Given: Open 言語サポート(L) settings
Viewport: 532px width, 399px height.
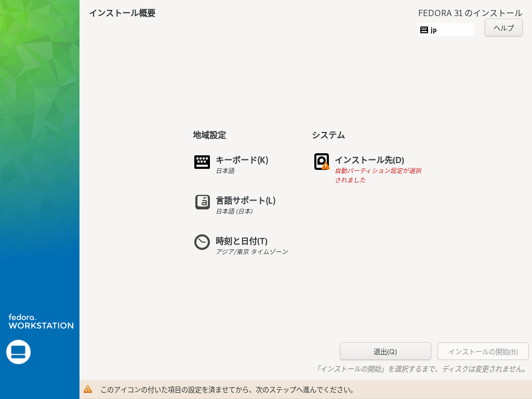Looking at the screenshot, I should [x=246, y=201].
